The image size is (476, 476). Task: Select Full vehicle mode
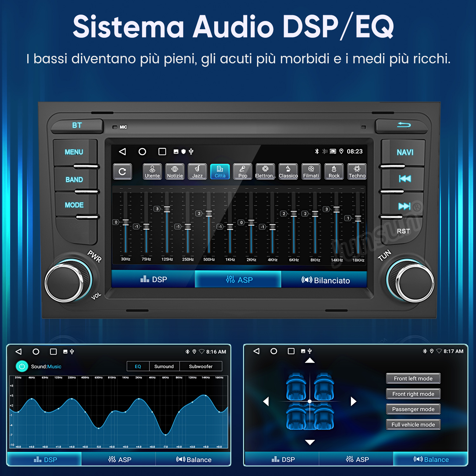click(x=413, y=425)
